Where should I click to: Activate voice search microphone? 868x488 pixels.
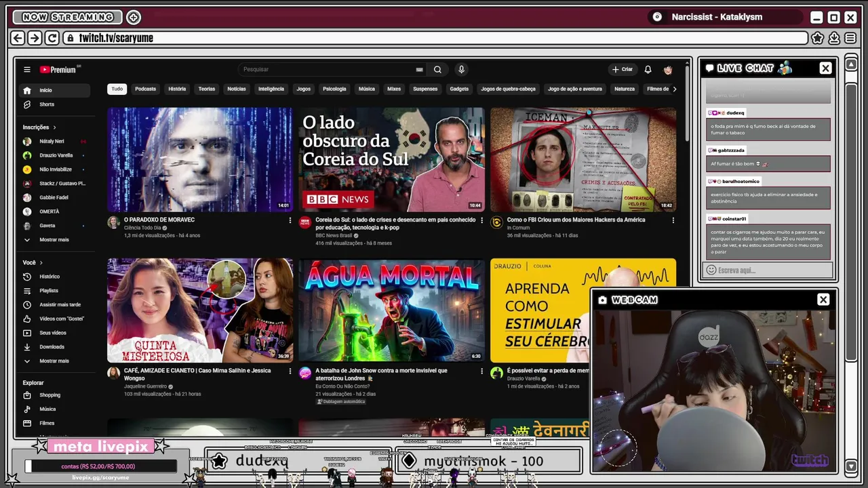[461, 69]
